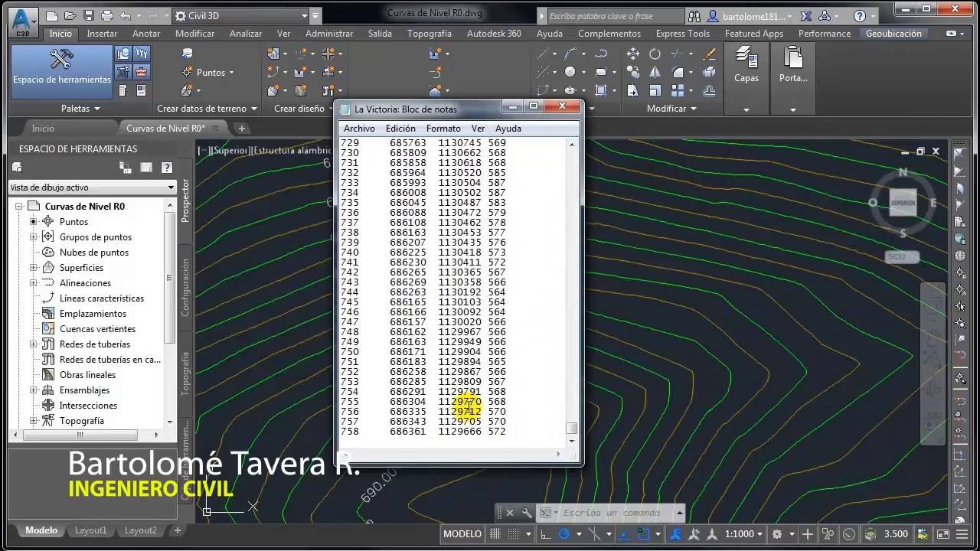This screenshot has width=980, height=551.
Task: Click the Notepad vertical scrollbar thumb
Action: pyautogui.click(x=571, y=428)
